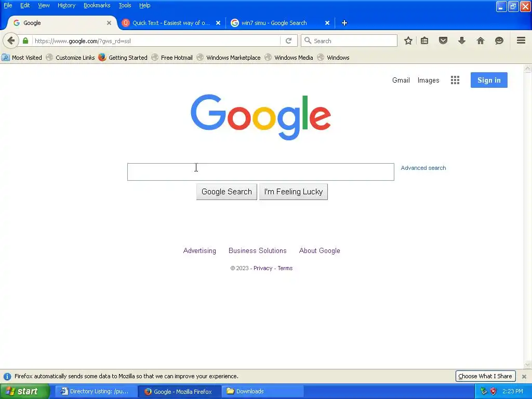Open the Advanced search link

[423, 168]
